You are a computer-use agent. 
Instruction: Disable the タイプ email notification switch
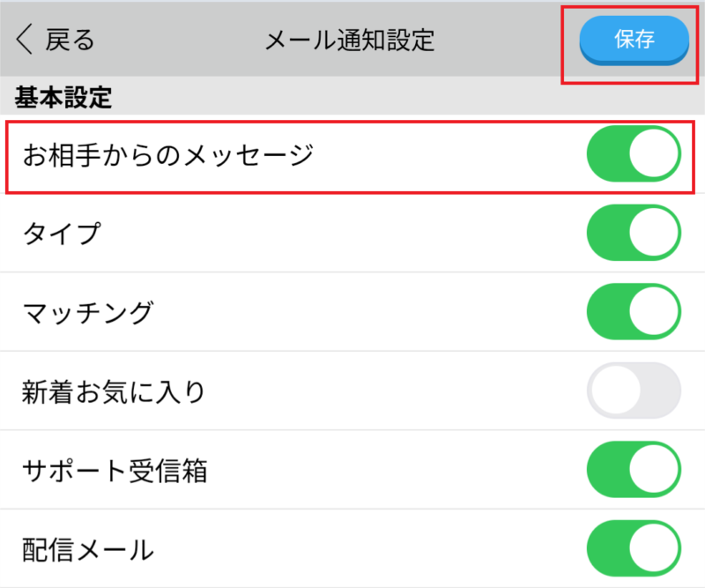tap(634, 234)
